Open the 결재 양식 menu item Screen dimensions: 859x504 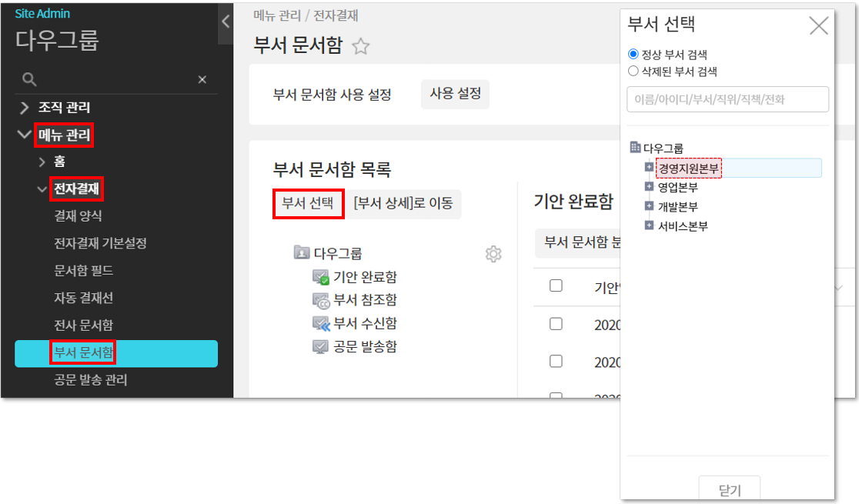78,216
